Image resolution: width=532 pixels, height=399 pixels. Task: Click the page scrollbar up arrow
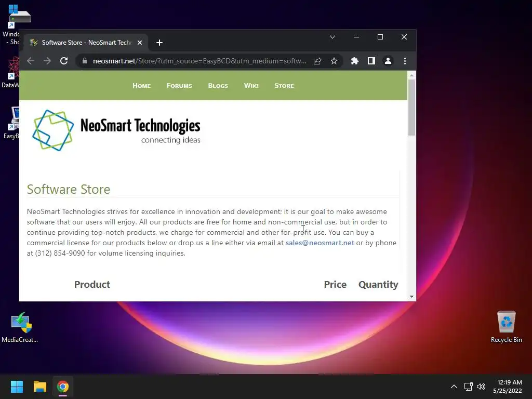(411, 75)
